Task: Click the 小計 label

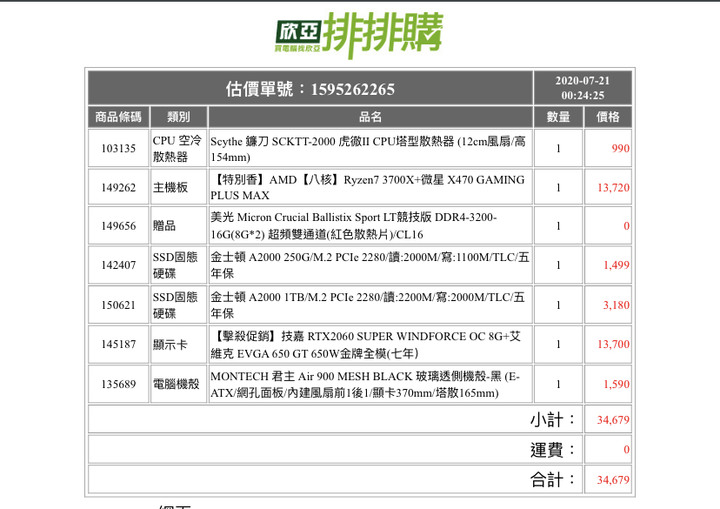Action: pos(553,419)
